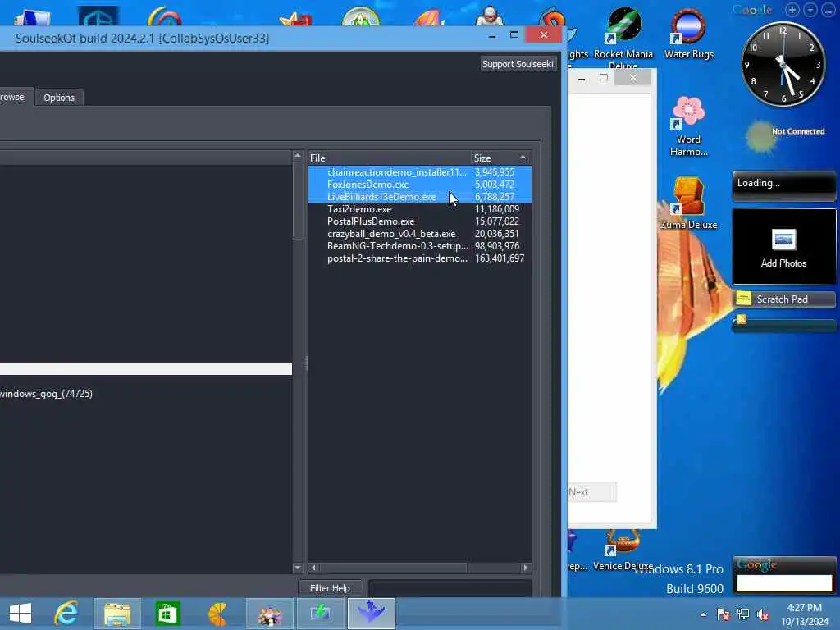
Task: Click the Filter Help button
Action: click(x=330, y=588)
